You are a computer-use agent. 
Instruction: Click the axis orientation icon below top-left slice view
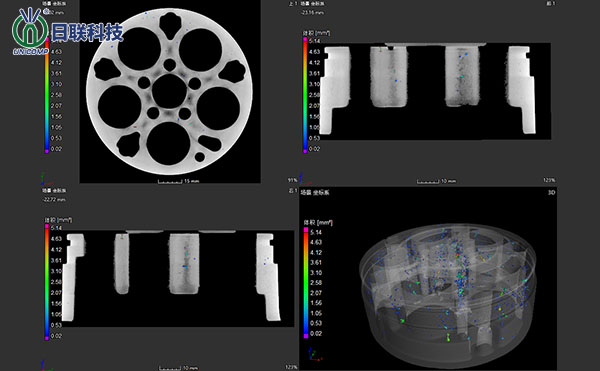43,179
